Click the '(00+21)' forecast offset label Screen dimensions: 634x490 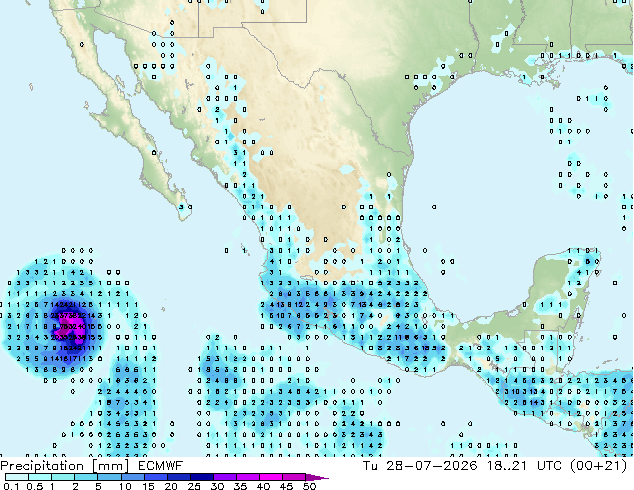point(598,466)
